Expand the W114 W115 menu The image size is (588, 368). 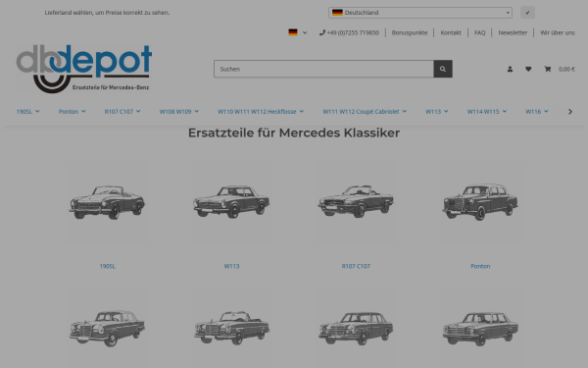coord(487,112)
